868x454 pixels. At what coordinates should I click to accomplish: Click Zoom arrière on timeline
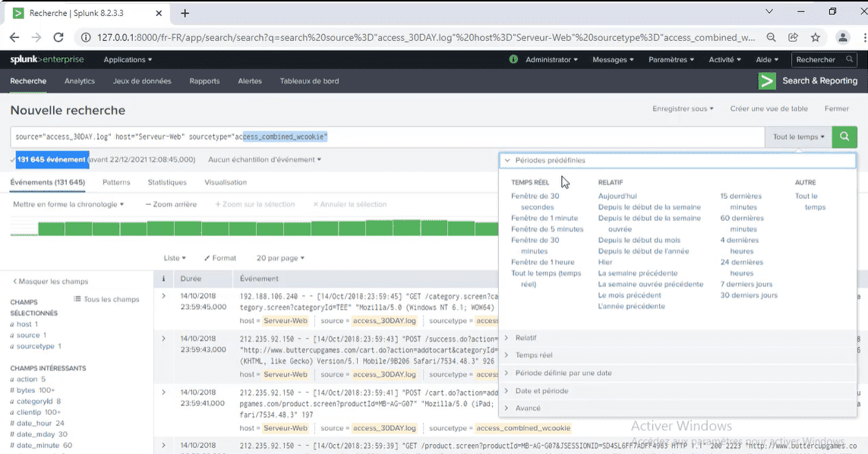[171, 204]
